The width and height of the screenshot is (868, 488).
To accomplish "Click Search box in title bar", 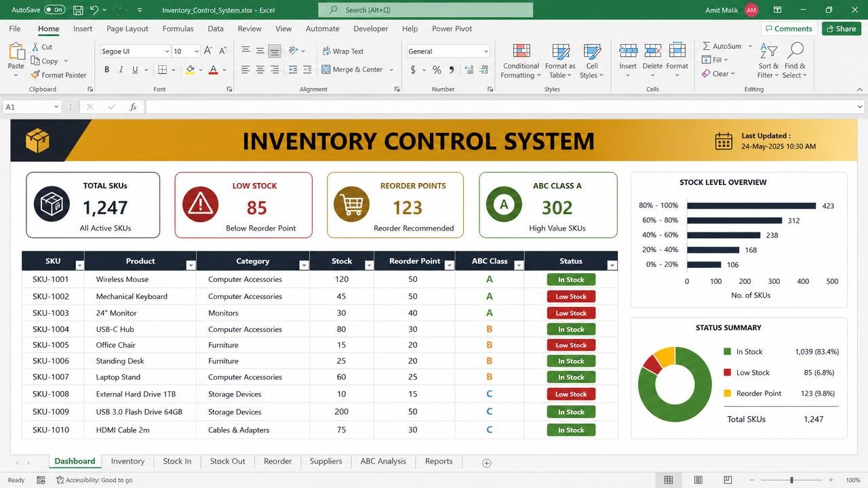I will pyautogui.click(x=425, y=10).
